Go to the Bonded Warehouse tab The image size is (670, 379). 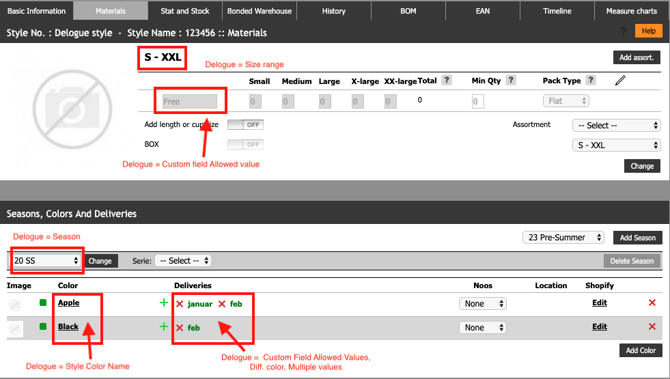[x=259, y=11]
